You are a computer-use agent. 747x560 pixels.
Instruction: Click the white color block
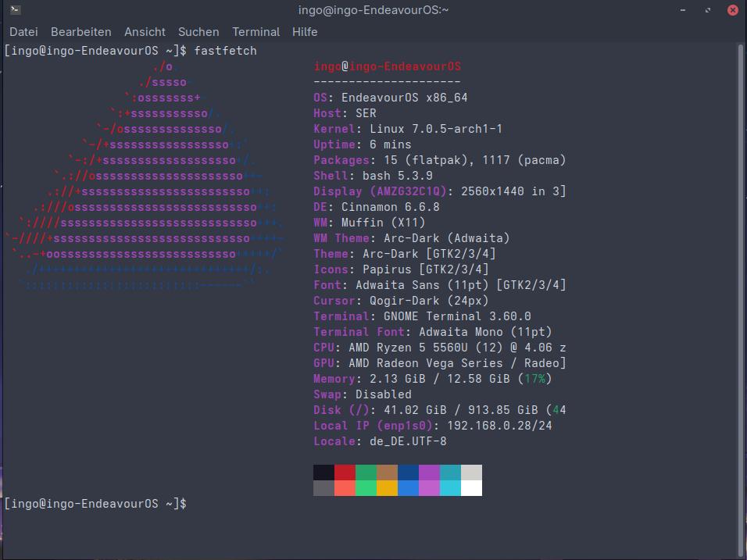click(472, 488)
